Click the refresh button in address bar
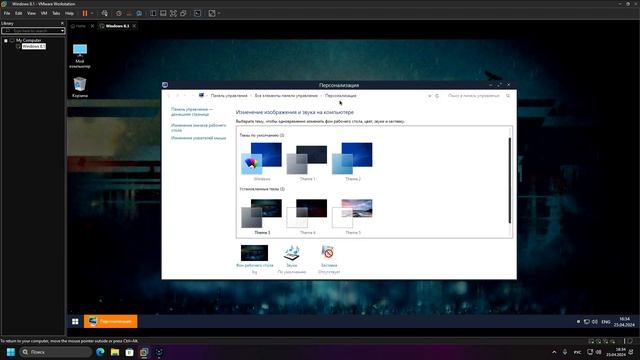Viewport: 640px width, 360px height. click(437, 96)
